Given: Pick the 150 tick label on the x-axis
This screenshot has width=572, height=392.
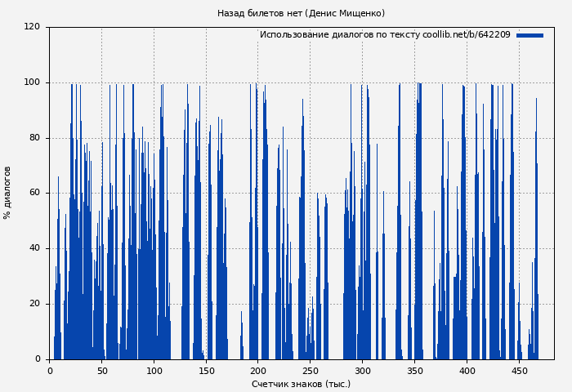Looking at the screenshot, I should 206,371.
